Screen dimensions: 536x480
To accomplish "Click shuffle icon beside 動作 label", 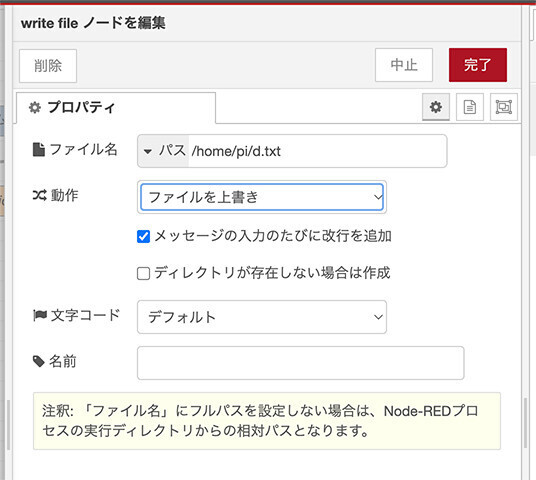I will coord(40,195).
